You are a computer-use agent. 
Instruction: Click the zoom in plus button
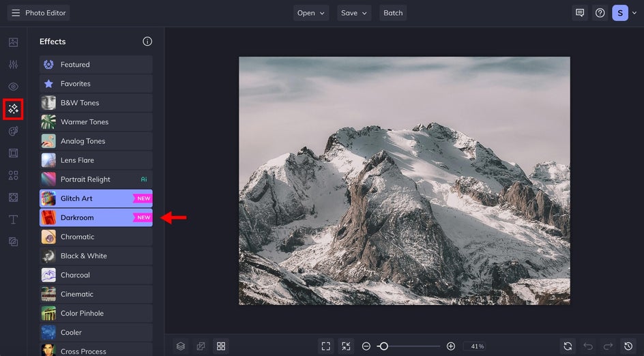tap(451, 346)
